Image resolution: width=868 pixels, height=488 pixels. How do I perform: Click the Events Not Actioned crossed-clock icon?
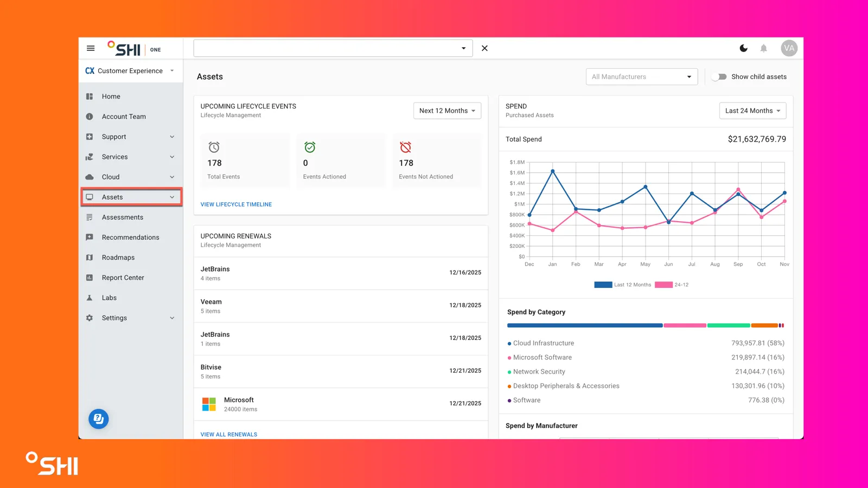coord(405,147)
